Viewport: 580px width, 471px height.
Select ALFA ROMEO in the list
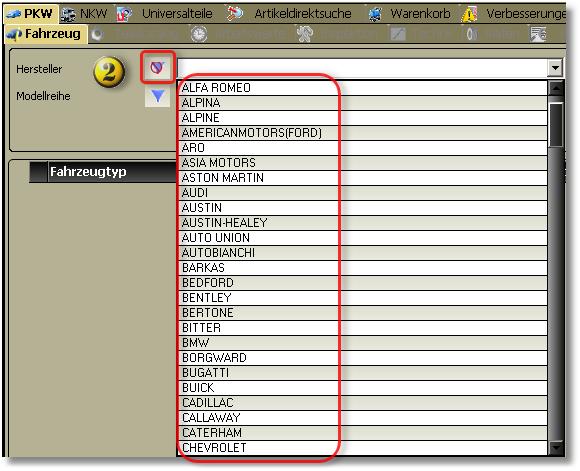(x=362, y=88)
